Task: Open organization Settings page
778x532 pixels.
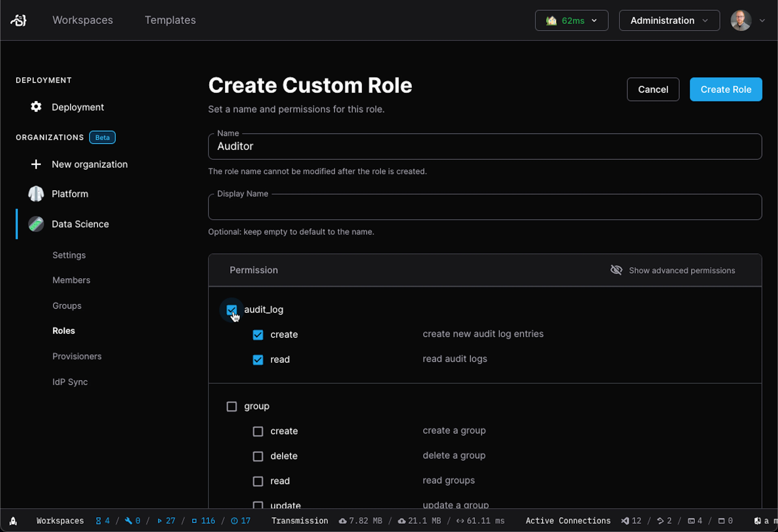Action: point(69,255)
